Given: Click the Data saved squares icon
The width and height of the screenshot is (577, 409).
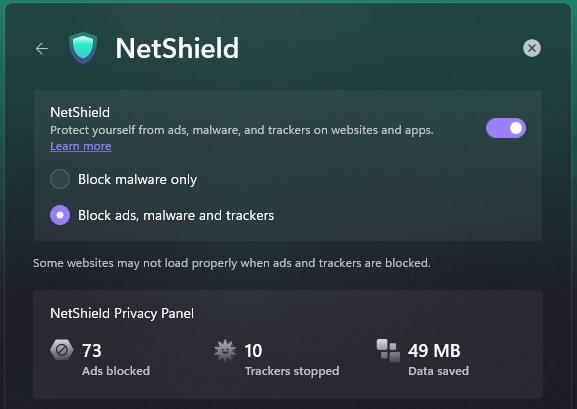Looking at the screenshot, I should tap(388, 350).
